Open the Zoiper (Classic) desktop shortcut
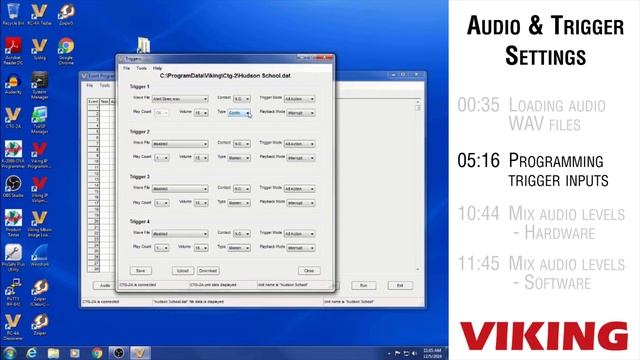The height and width of the screenshot is (360, 640). coord(40,292)
